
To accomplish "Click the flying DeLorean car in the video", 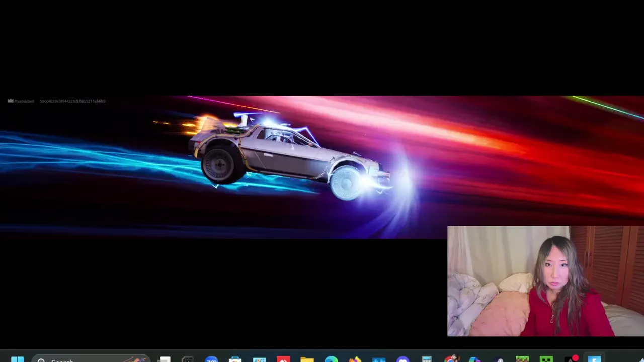I will coord(289,156).
